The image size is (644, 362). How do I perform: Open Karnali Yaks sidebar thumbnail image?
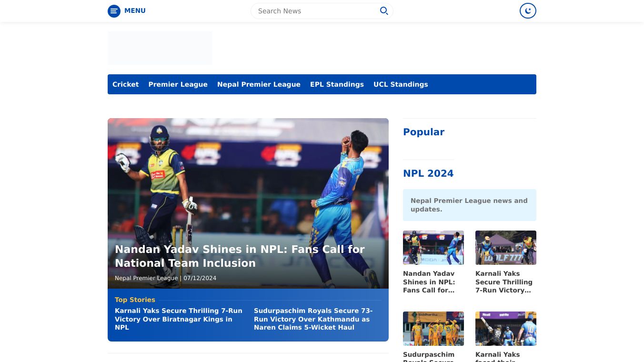(x=505, y=248)
